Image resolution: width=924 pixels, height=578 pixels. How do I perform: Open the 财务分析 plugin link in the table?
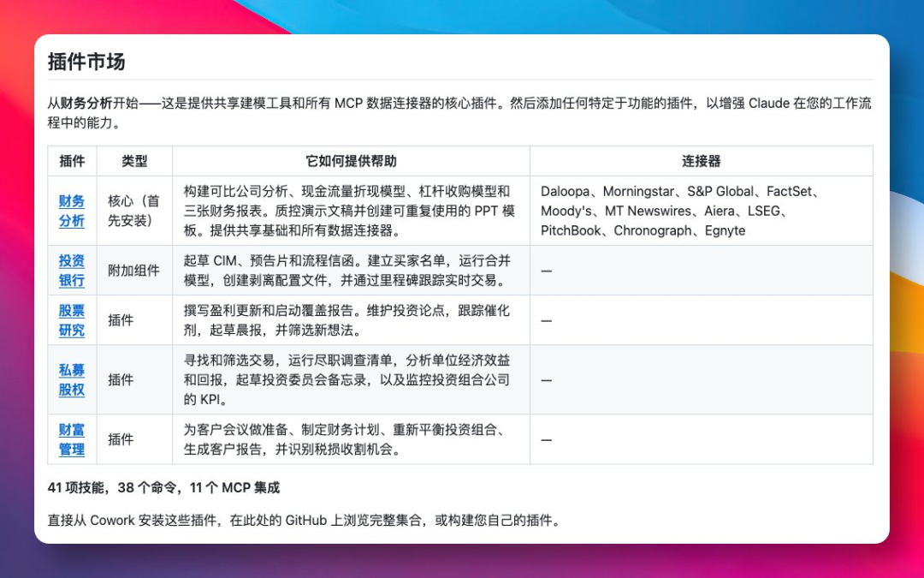71,211
